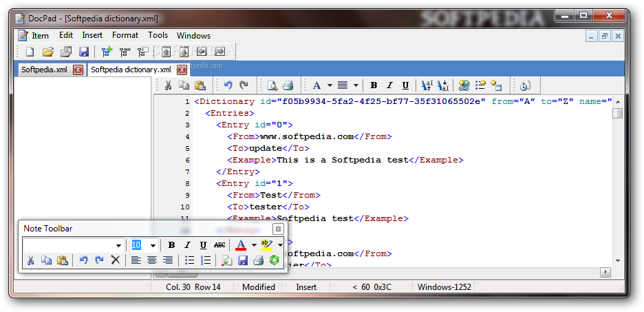Expand highlight color dropdown arrow in Note Toolbar
Screen dimensions: 644x312
coord(280,245)
